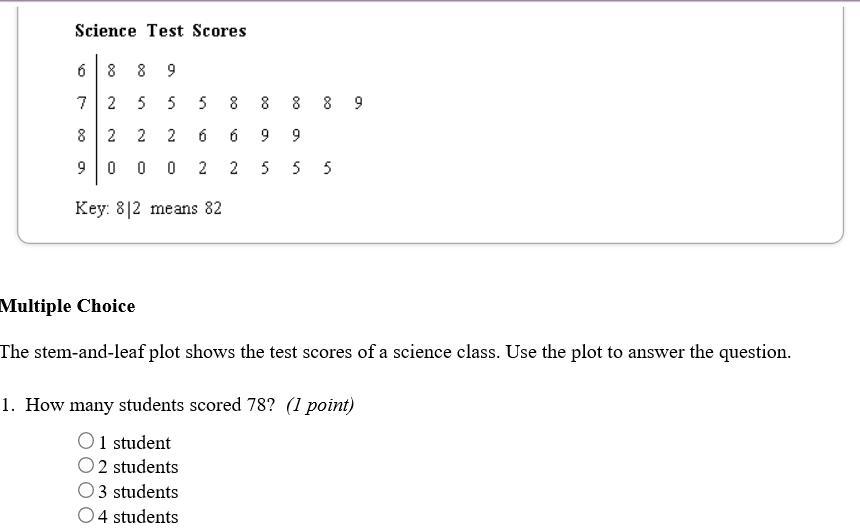The image size is (860, 528).
Task: Mark the "4 students" radio button
Action: [x=86, y=515]
